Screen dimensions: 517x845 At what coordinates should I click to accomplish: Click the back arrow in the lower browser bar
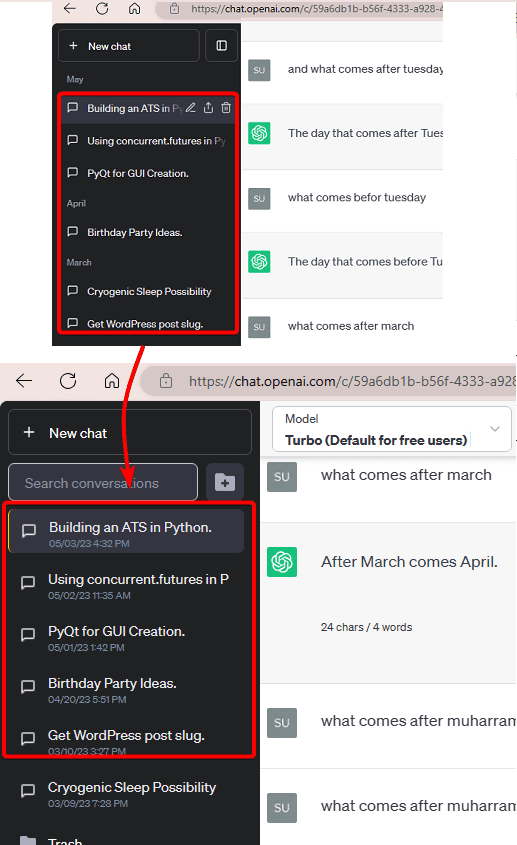pyautogui.click(x=24, y=381)
